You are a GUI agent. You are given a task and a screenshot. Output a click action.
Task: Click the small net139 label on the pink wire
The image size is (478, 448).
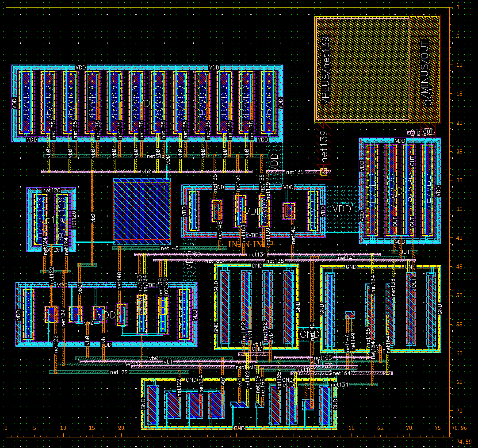[x=295, y=172]
